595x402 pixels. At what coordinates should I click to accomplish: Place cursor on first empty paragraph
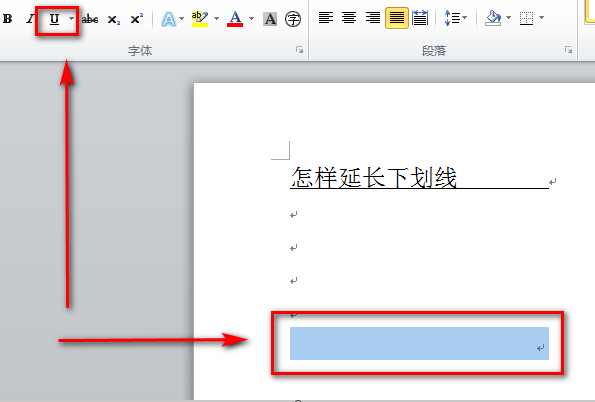pyautogui.click(x=293, y=215)
